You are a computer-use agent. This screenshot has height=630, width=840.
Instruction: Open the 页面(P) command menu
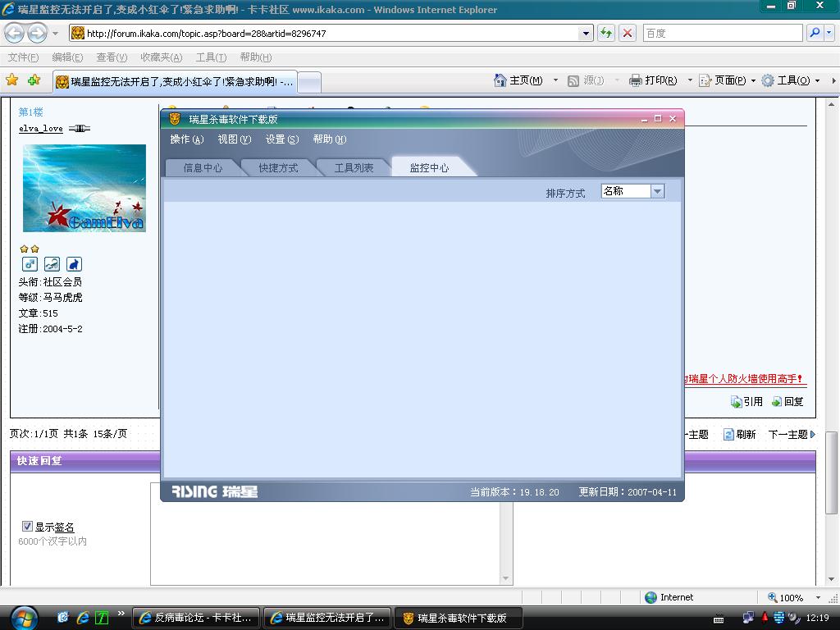(728, 80)
